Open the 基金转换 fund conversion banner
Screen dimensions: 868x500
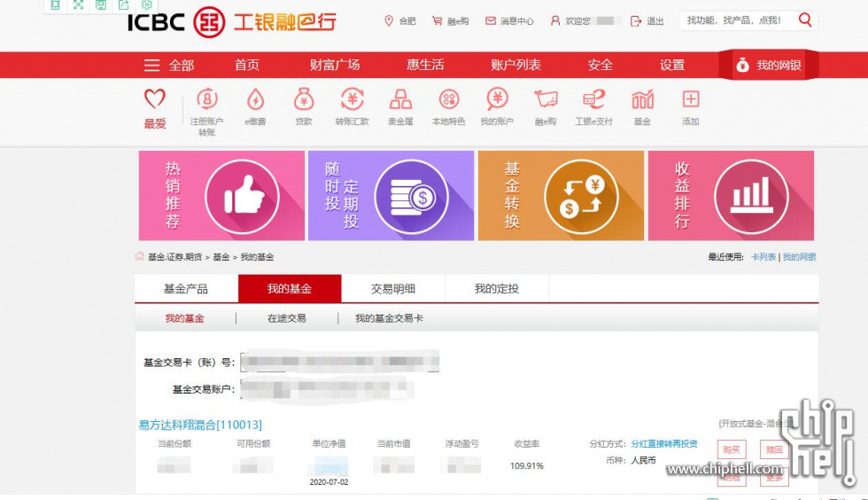pos(561,196)
